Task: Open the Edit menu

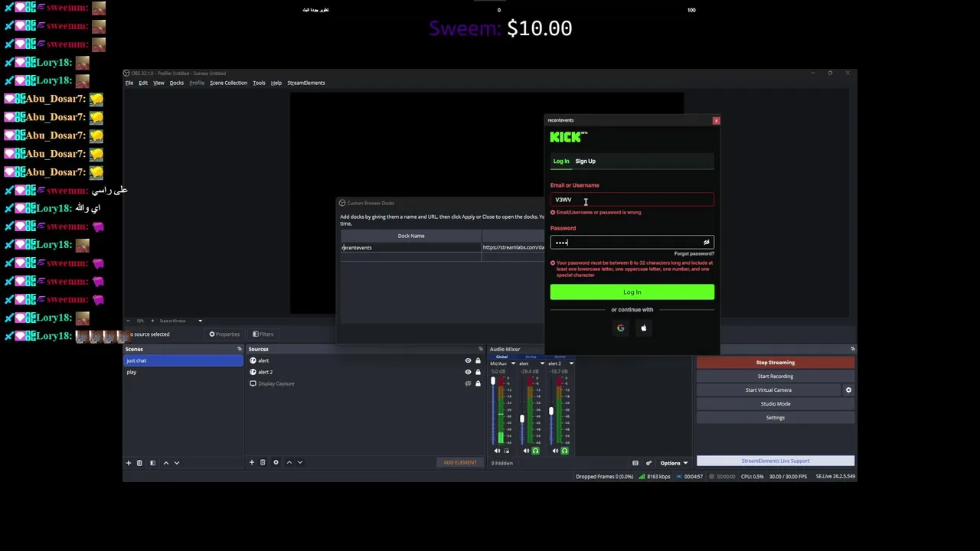Action: [143, 83]
